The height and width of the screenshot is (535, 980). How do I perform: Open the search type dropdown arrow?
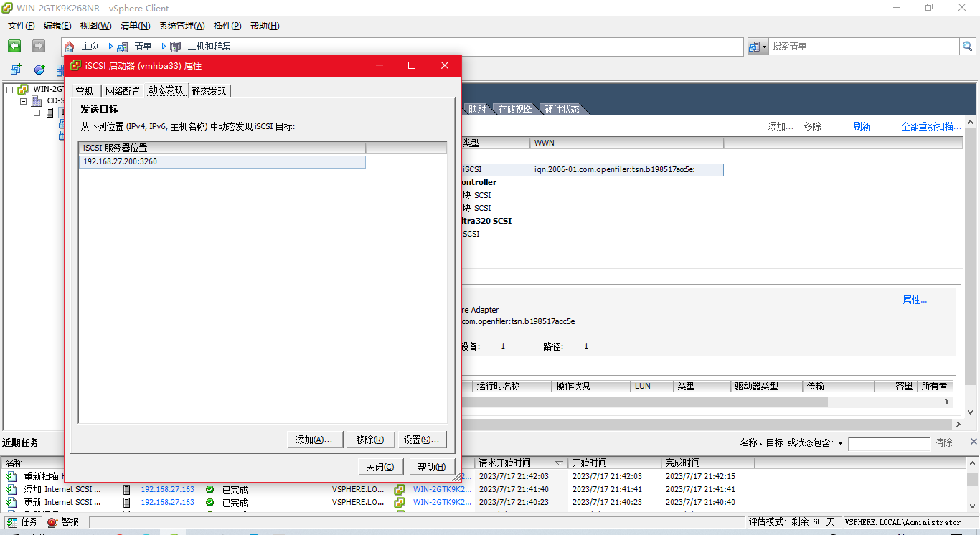(x=765, y=47)
